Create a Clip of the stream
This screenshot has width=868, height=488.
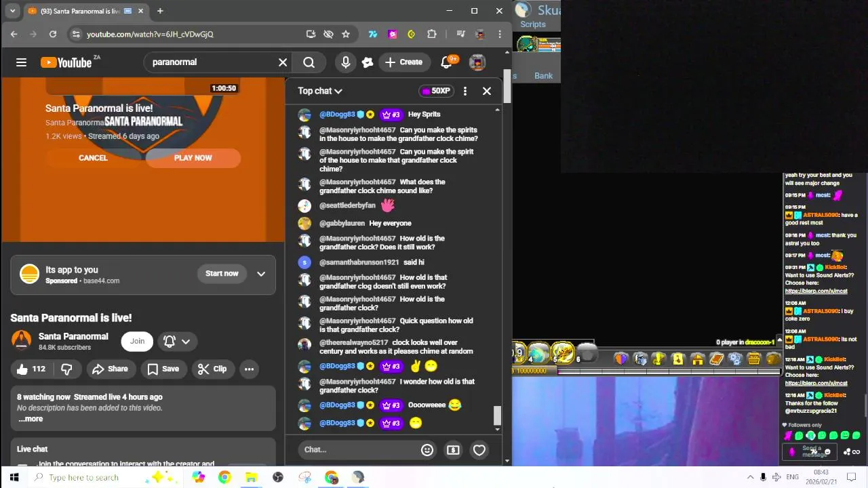212,369
